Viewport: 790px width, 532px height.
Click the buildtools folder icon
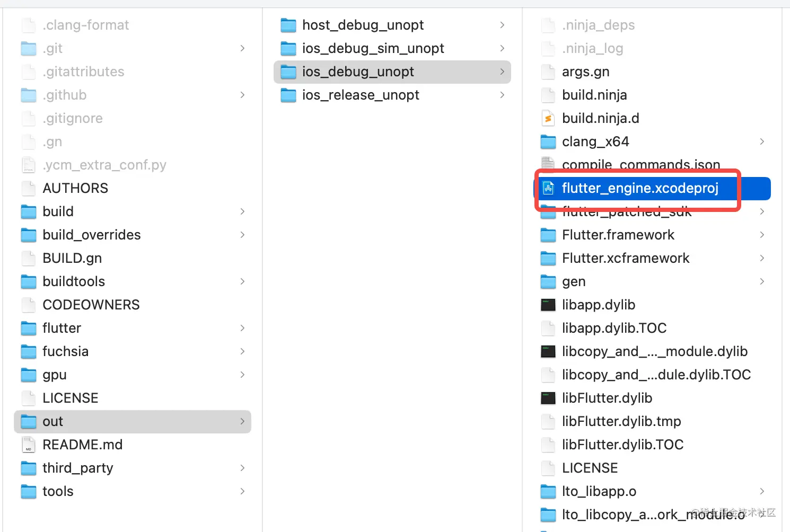[29, 281]
